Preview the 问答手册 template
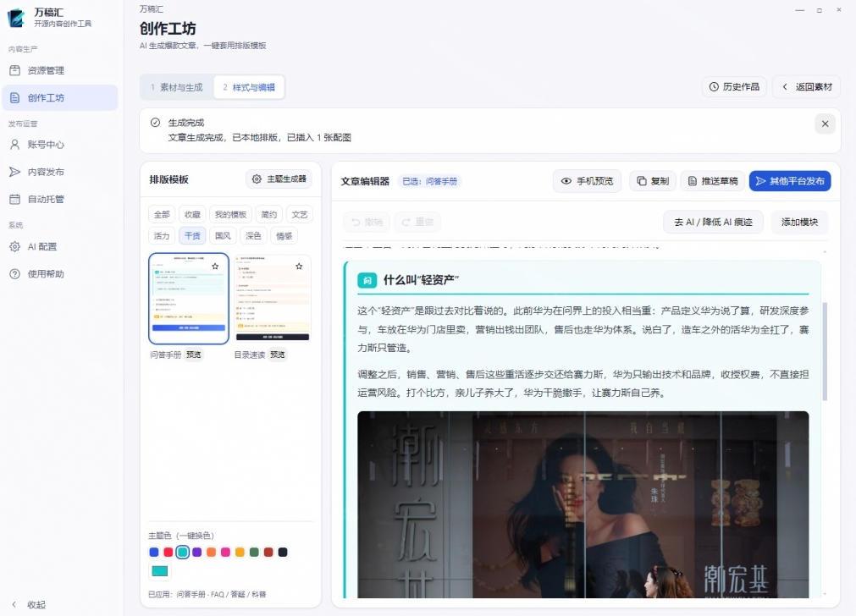This screenshot has height=616, width=856. [193, 355]
